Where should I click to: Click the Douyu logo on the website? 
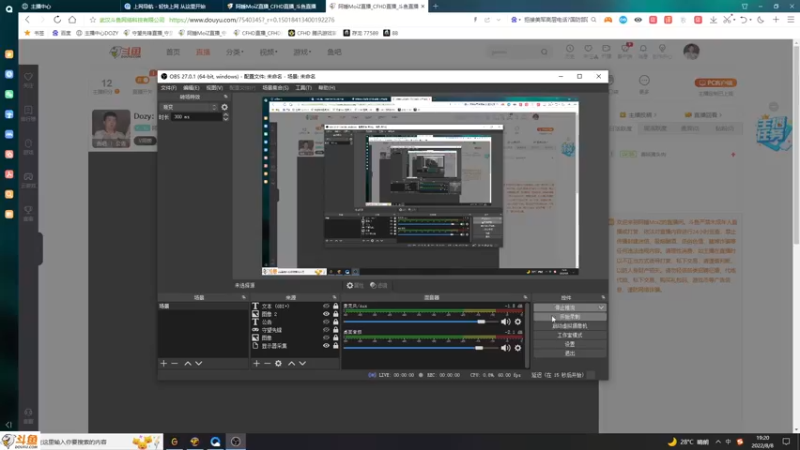pyautogui.click(x=125, y=52)
